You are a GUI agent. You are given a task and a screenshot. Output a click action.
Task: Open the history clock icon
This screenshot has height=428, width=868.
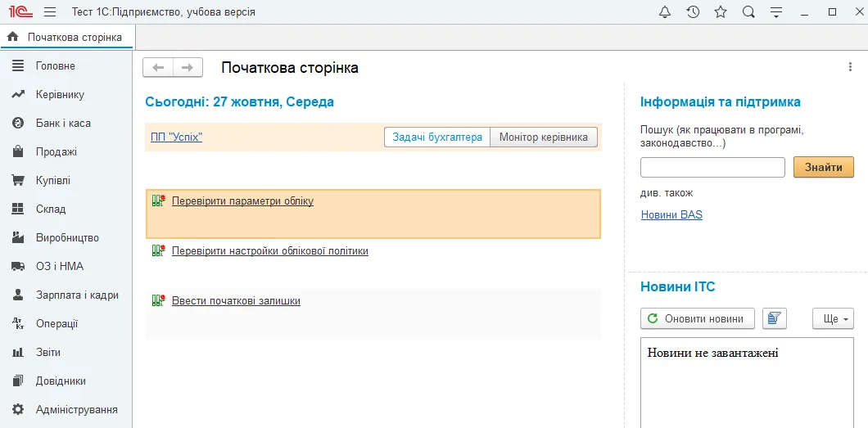pyautogui.click(x=693, y=11)
